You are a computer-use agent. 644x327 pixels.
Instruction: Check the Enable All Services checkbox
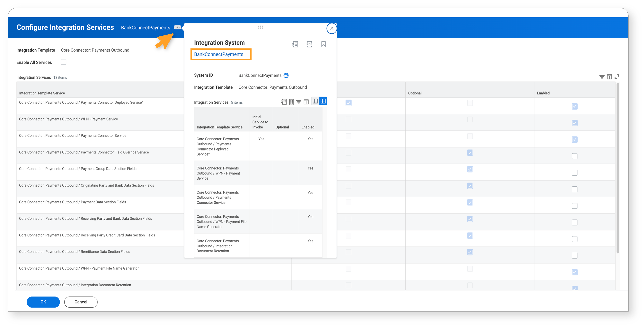click(64, 62)
